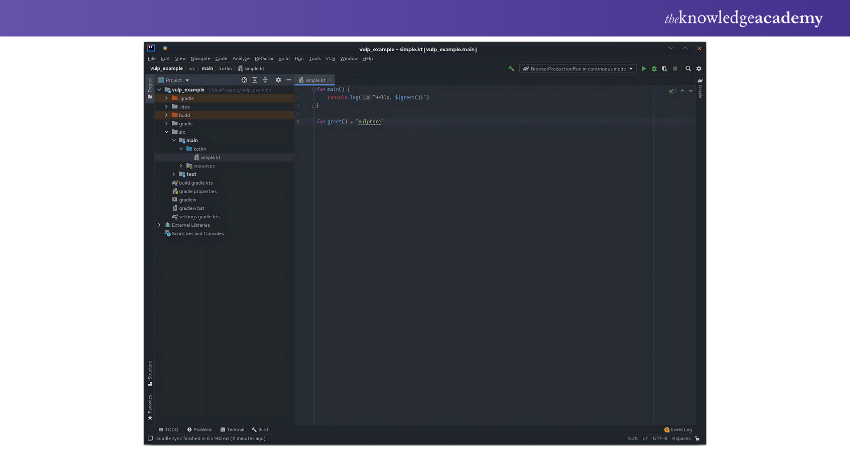Select build.gradle.kts in project tree
850x450 pixels.
[196, 183]
